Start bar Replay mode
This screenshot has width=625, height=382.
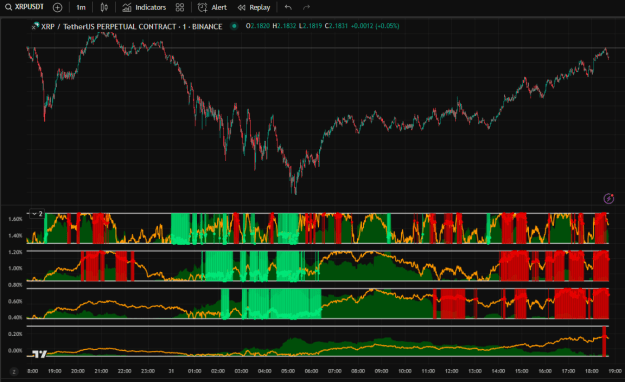(x=254, y=7)
